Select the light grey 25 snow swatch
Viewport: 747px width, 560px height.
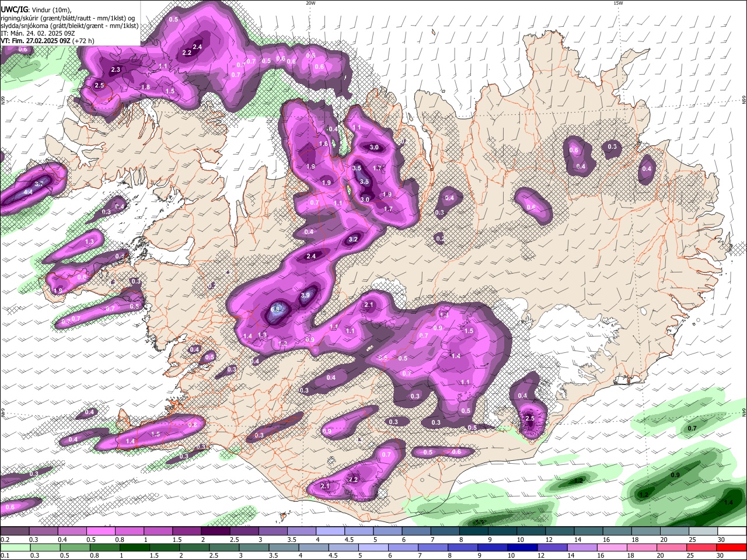click(703, 531)
